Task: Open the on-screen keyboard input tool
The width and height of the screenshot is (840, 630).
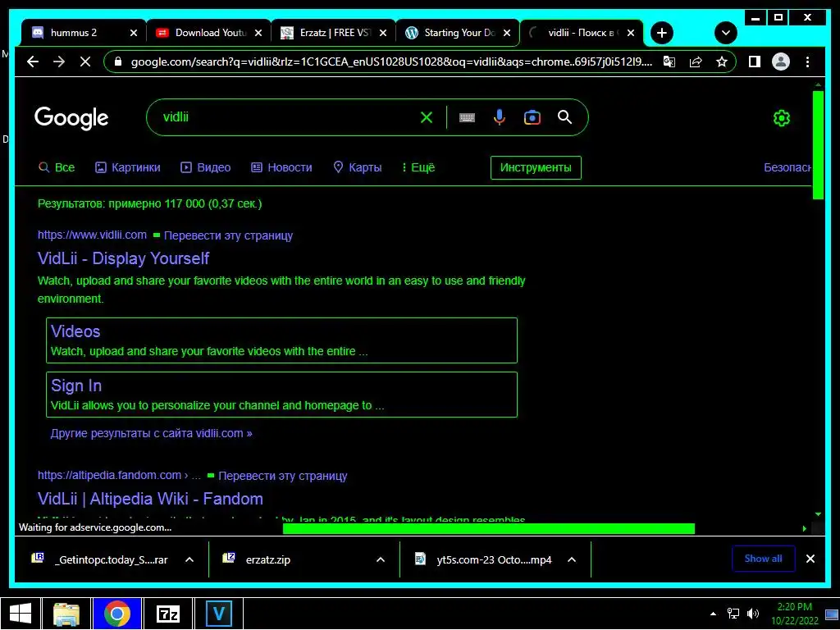Action: pos(467,117)
